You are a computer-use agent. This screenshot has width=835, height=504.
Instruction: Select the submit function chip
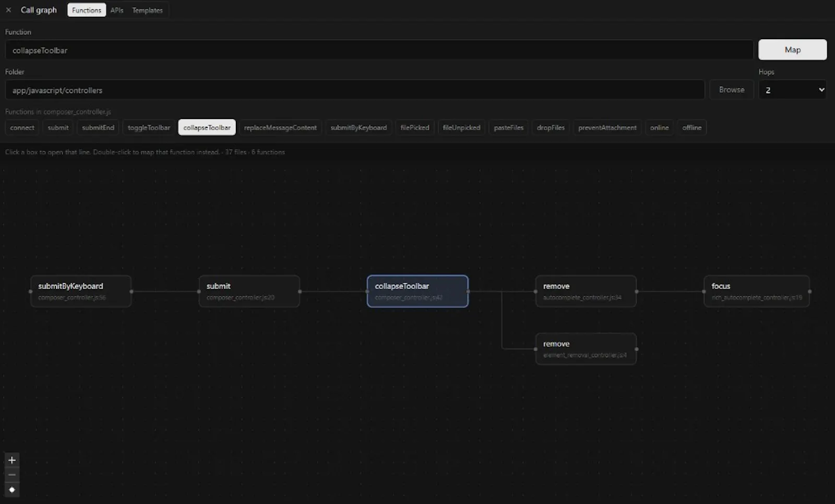click(58, 127)
